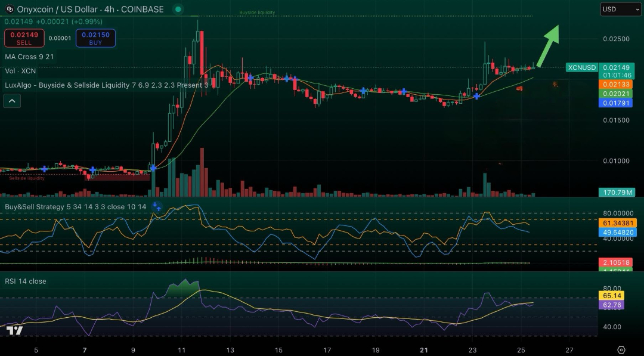
Task: Click the yellow 65.14 RSI value tag
Action: coord(612,296)
